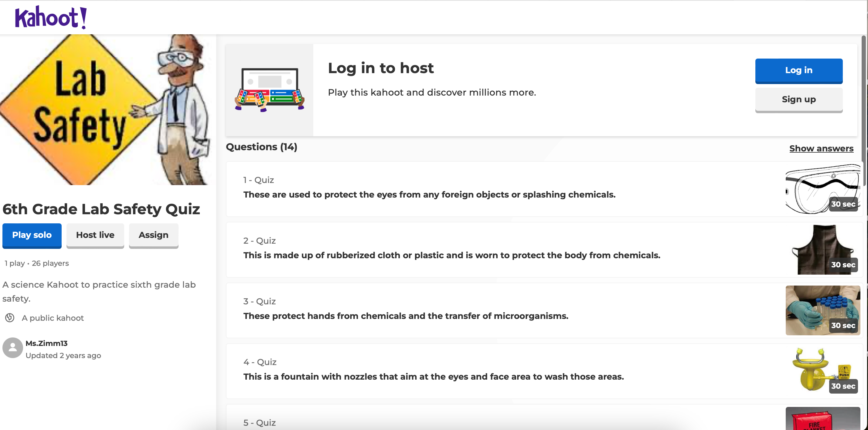This screenshot has width=868, height=430.
Task: Start the quiz with Play solo
Action: coord(32,235)
